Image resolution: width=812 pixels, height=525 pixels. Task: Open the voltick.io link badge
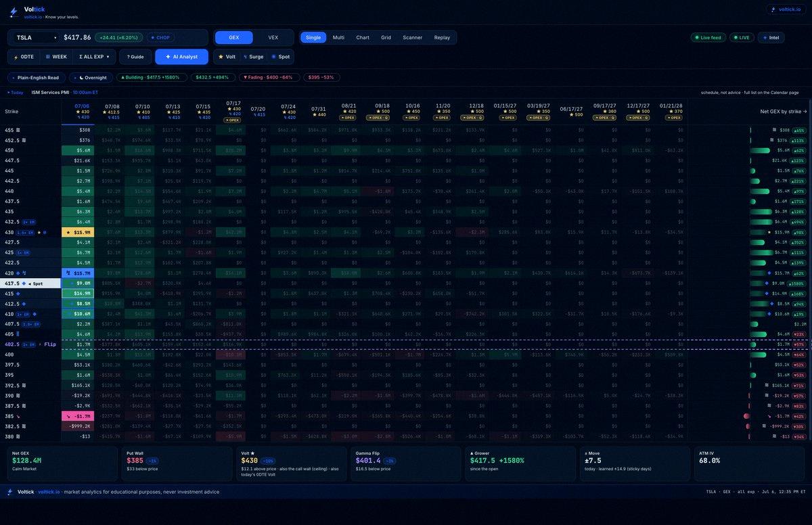[x=785, y=9]
